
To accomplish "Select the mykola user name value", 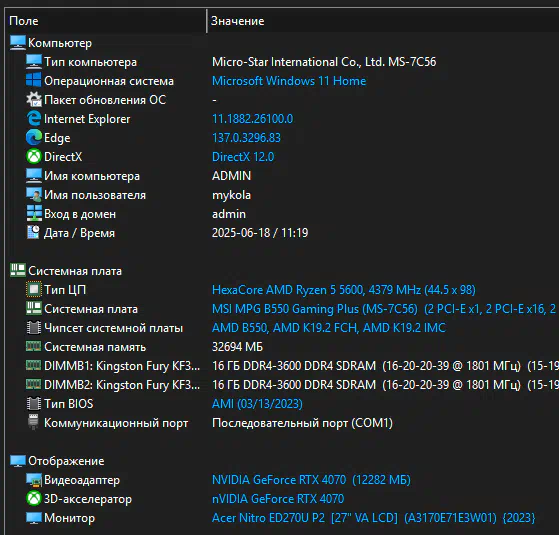I will pyautogui.click(x=231, y=195).
